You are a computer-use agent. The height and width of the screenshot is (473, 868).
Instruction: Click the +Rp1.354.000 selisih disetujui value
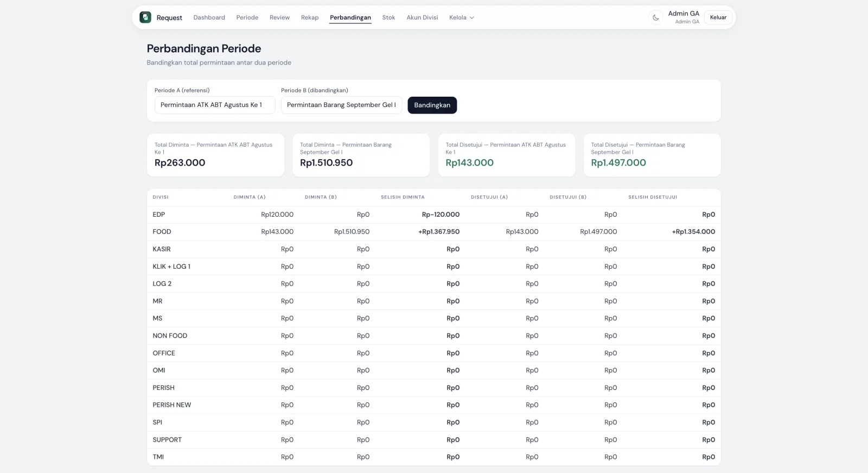[693, 232]
